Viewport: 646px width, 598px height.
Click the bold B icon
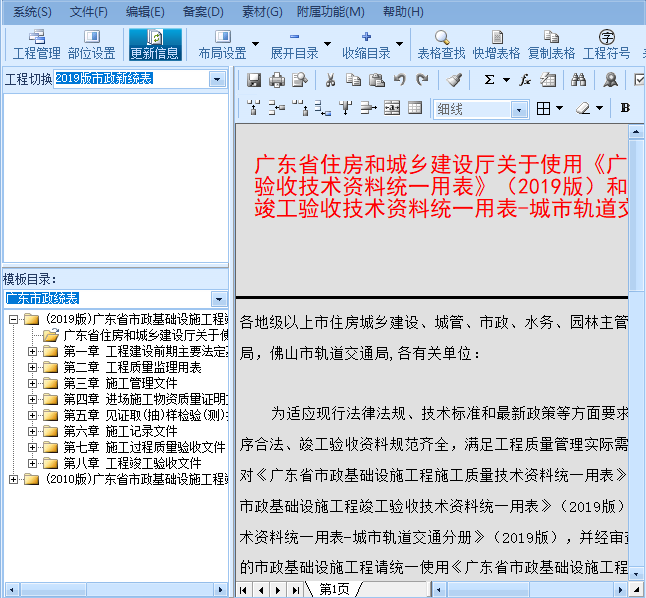[625, 108]
